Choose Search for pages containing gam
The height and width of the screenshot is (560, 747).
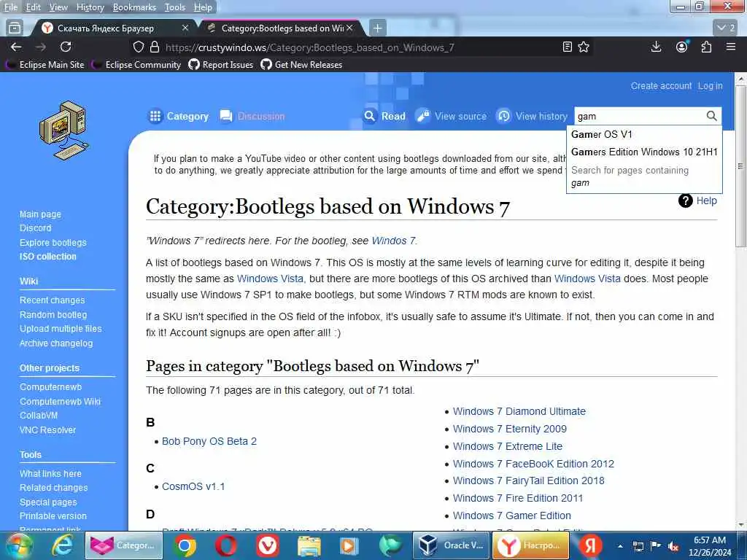coord(644,176)
